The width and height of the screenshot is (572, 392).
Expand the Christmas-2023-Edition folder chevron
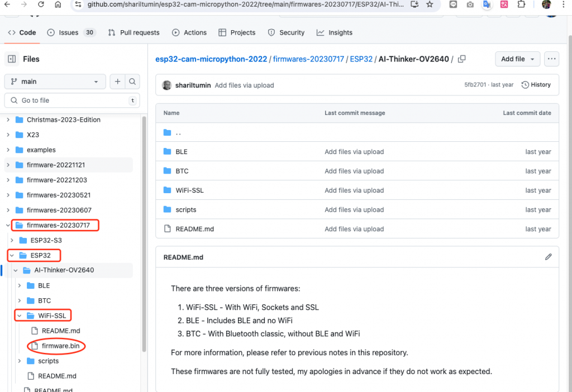[x=8, y=119]
